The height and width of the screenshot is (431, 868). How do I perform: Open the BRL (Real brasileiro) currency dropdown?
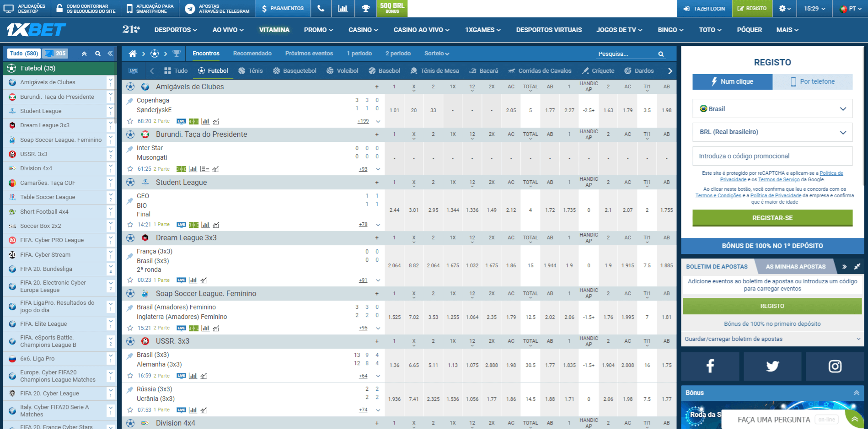772,132
